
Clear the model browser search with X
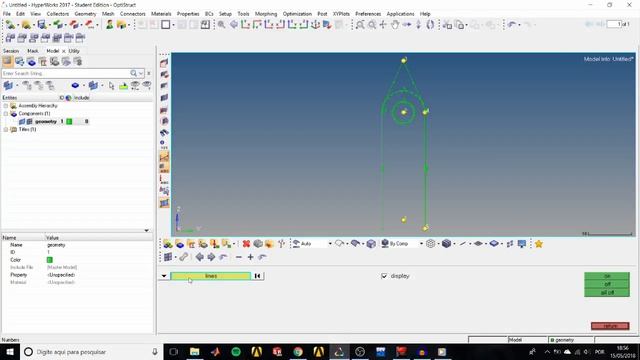coord(149,73)
